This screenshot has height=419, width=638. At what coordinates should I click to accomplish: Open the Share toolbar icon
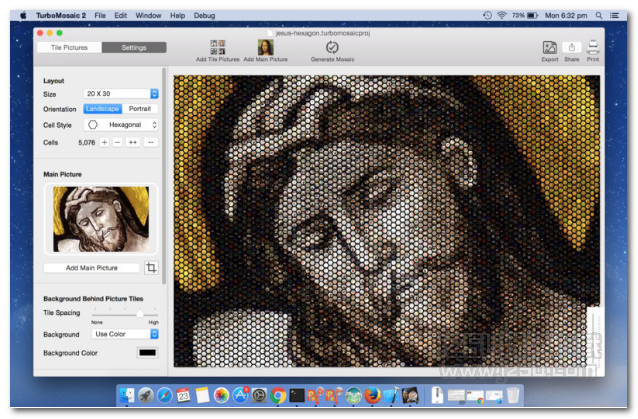(x=571, y=48)
